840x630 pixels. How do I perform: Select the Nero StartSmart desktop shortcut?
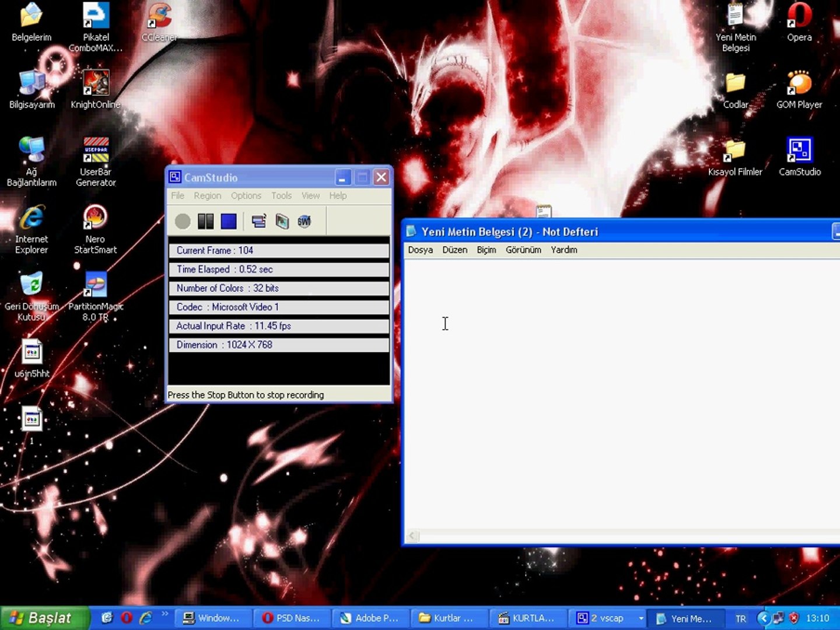click(x=95, y=229)
